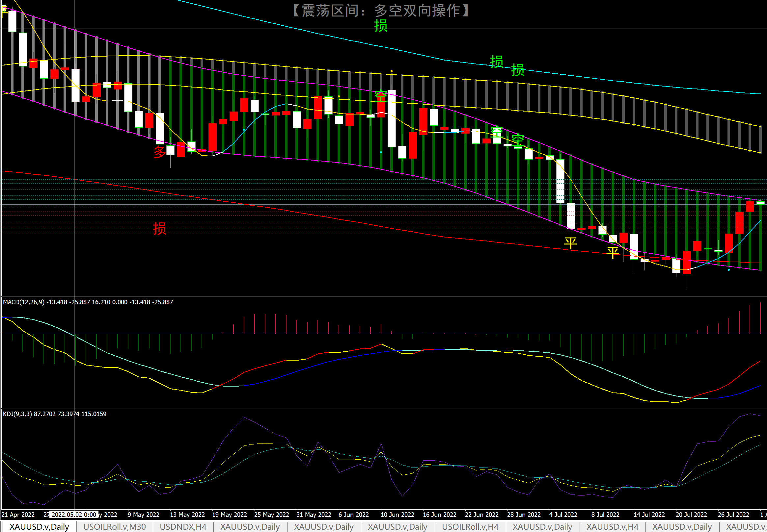767x532 pixels.
Task: Select the red 损 label below the candles
Action: (159, 229)
